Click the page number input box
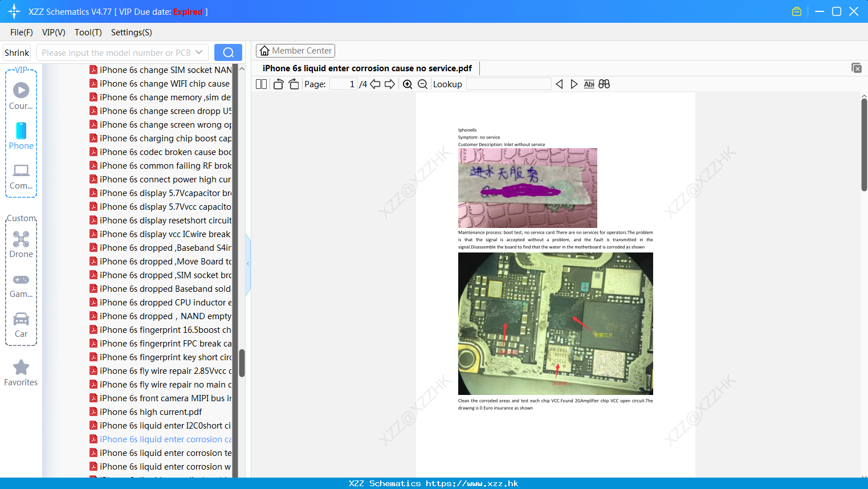868x489 pixels. pos(344,84)
